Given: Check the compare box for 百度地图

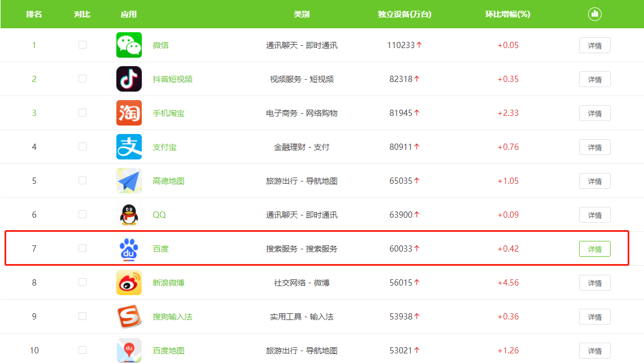Looking at the screenshot, I should point(82,350).
